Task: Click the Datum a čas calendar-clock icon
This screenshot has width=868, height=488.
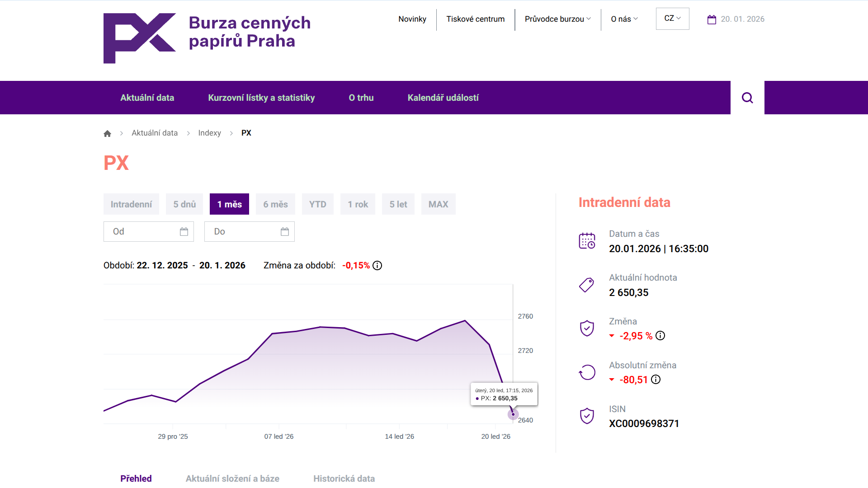Action: [x=587, y=241]
